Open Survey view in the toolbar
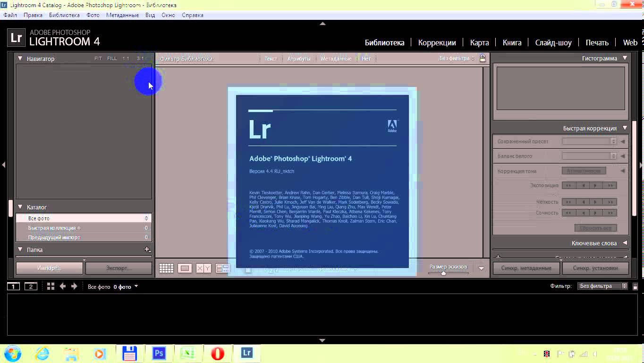 pyautogui.click(x=222, y=268)
